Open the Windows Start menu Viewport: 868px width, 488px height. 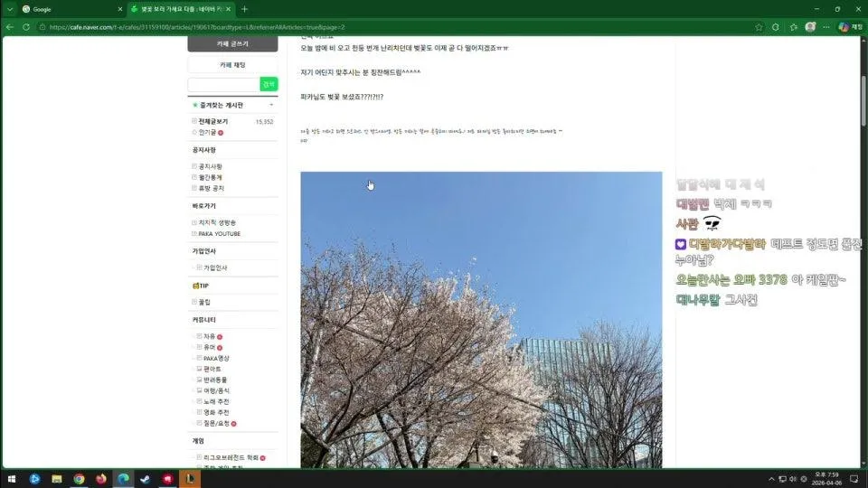(x=12, y=479)
